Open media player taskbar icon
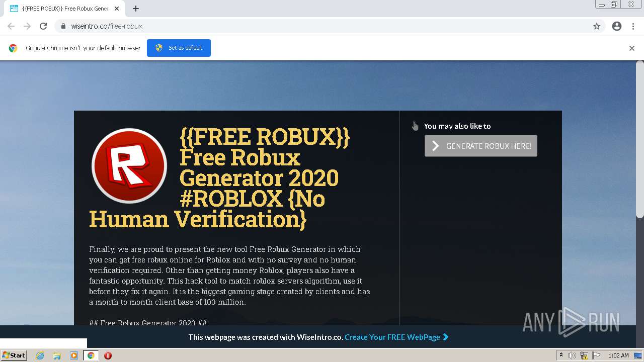This screenshot has height=362, width=644. coord(73,355)
